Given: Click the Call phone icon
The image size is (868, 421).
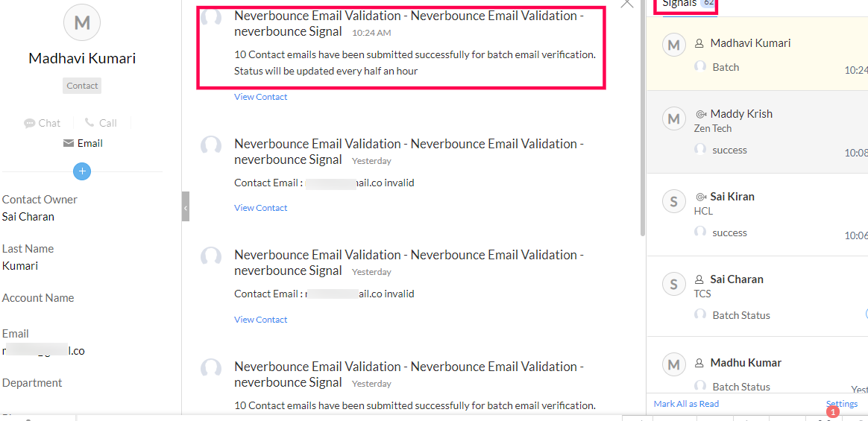Looking at the screenshot, I should (x=89, y=123).
